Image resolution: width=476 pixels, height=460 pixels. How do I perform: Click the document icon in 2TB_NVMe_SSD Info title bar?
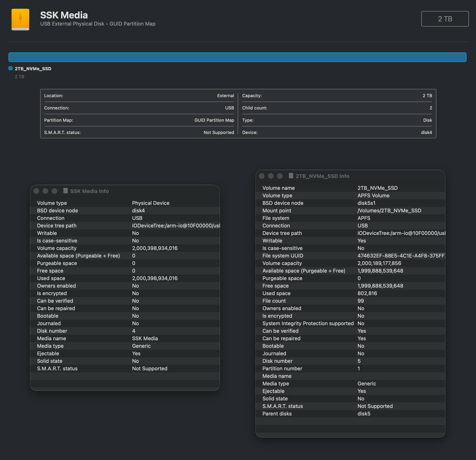pos(291,176)
